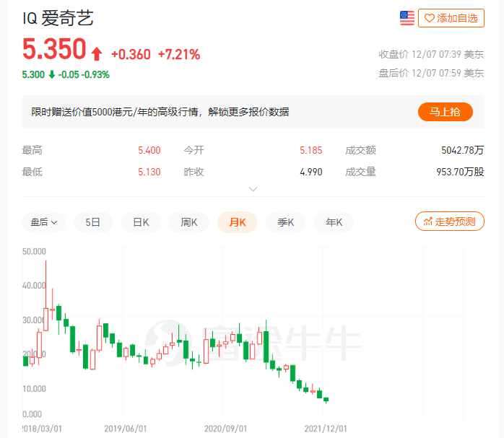Click the 成交量 value 953.70万股
Viewport: 504px width, 438px height.
(x=460, y=172)
